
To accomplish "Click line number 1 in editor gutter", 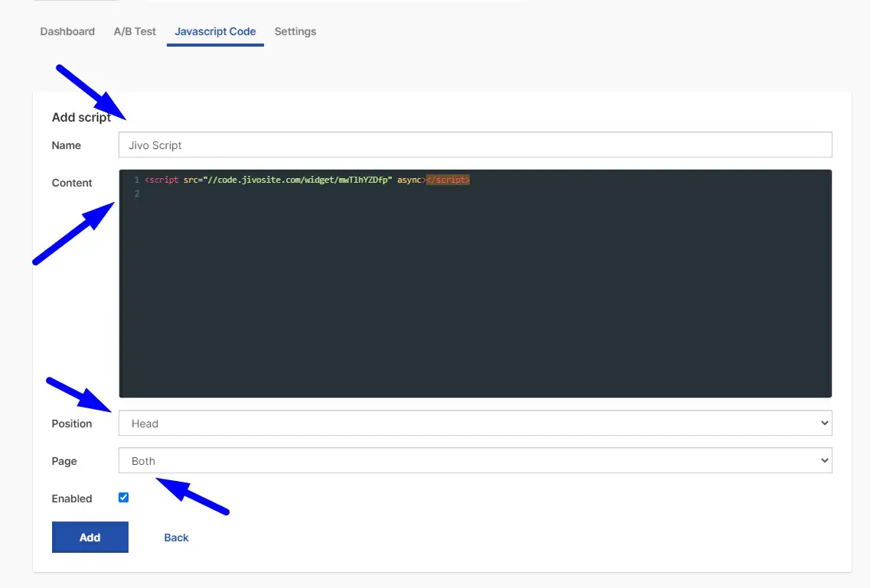I will click(136, 180).
